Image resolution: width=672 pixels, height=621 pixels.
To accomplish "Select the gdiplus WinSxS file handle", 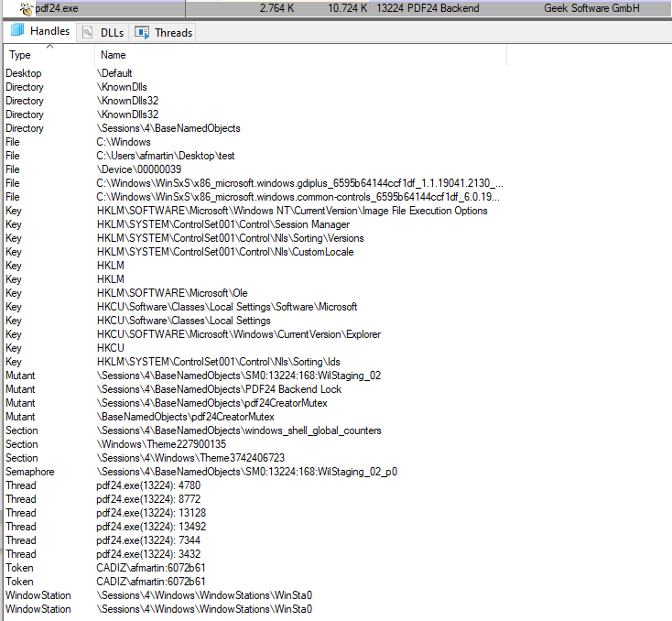I will 300,183.
